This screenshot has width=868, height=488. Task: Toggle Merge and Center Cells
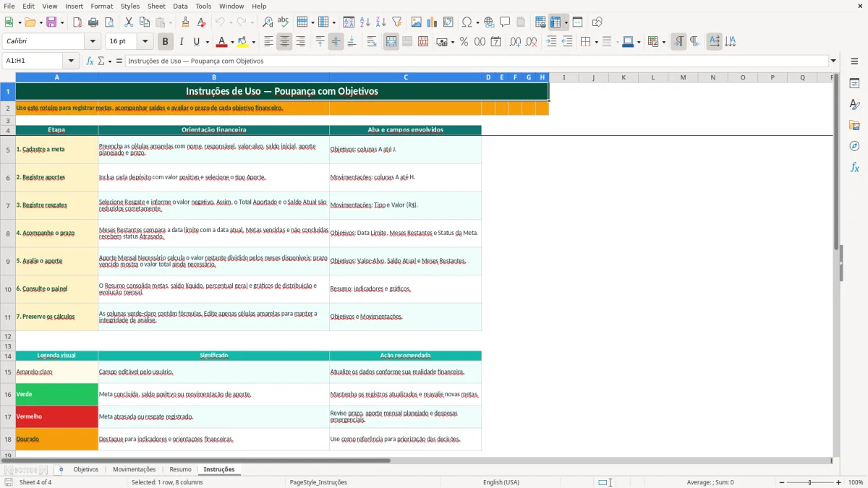(x=391, y=42)
